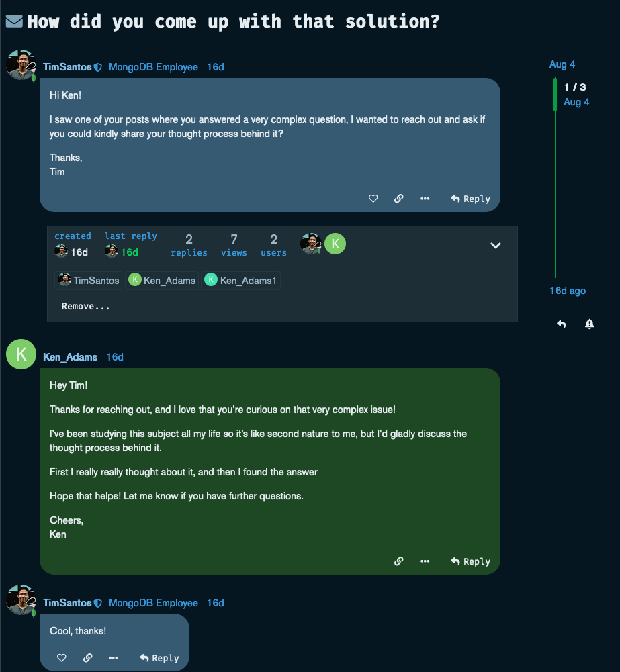Screen dimensions: 620x672
Task: Open ellipsis menu on "Cool, thanks!" post
Action: coord(114,658)
